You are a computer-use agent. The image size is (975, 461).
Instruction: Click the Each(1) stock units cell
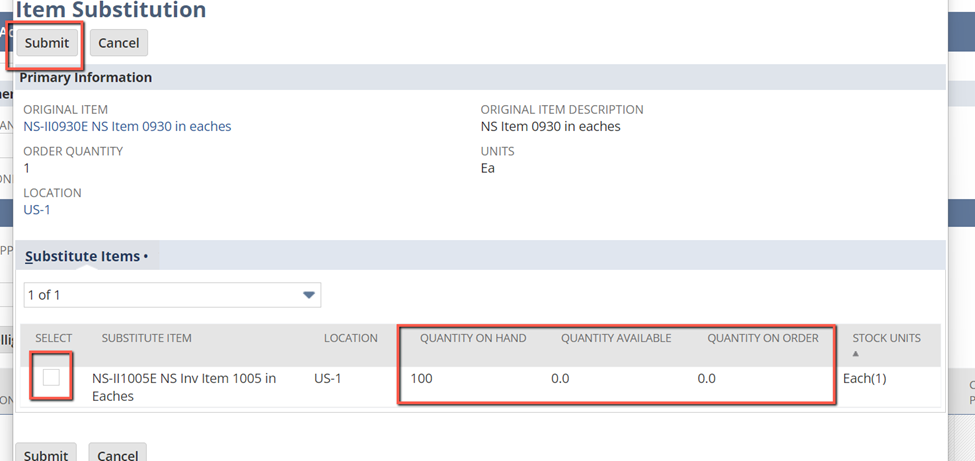click(x=864, y=379)
